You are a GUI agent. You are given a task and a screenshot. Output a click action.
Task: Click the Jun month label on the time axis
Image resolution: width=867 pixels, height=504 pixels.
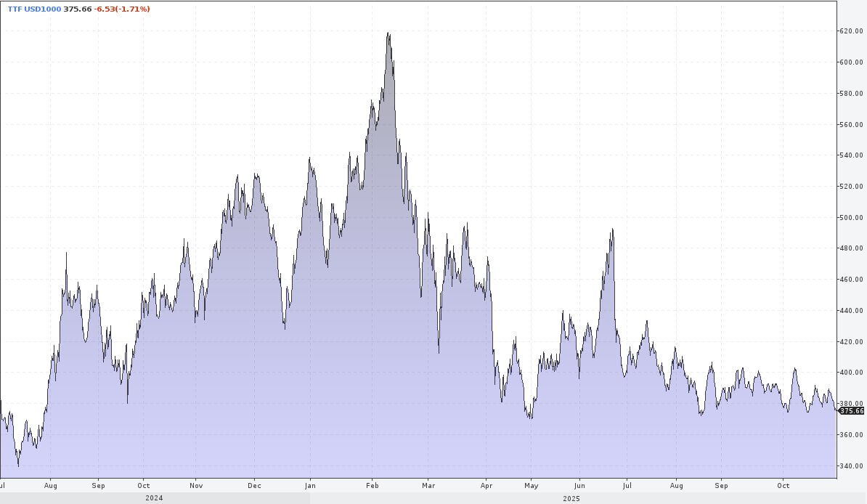pyautogui.click(x=579, y=485)
